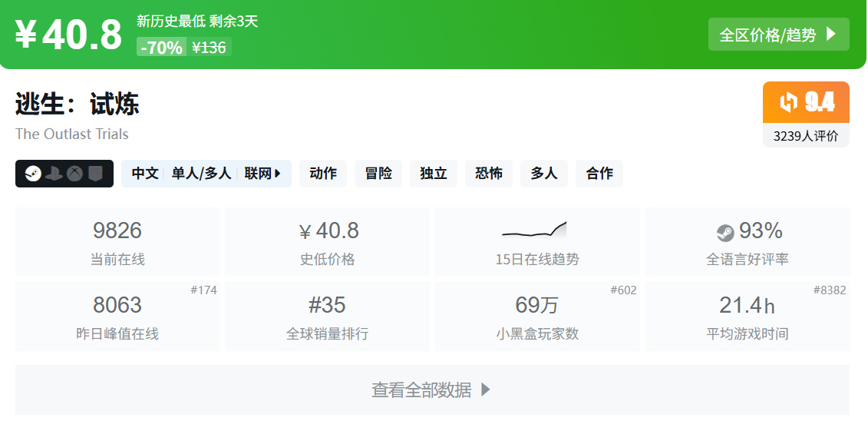Expand 查看全部数据 to view all data
Image resolution: width=868 pixels, height=431 pixels.
432,390
